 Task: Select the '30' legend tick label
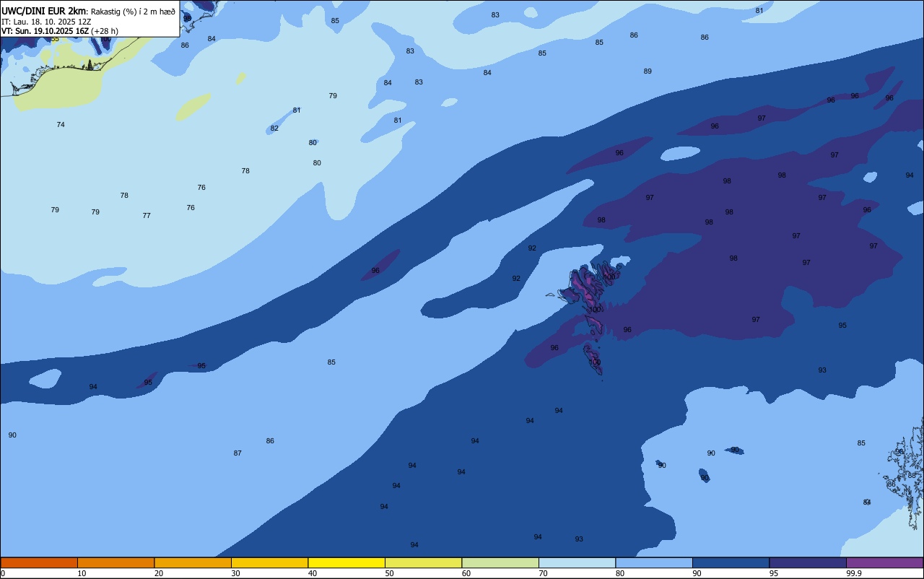click(235, 573)
